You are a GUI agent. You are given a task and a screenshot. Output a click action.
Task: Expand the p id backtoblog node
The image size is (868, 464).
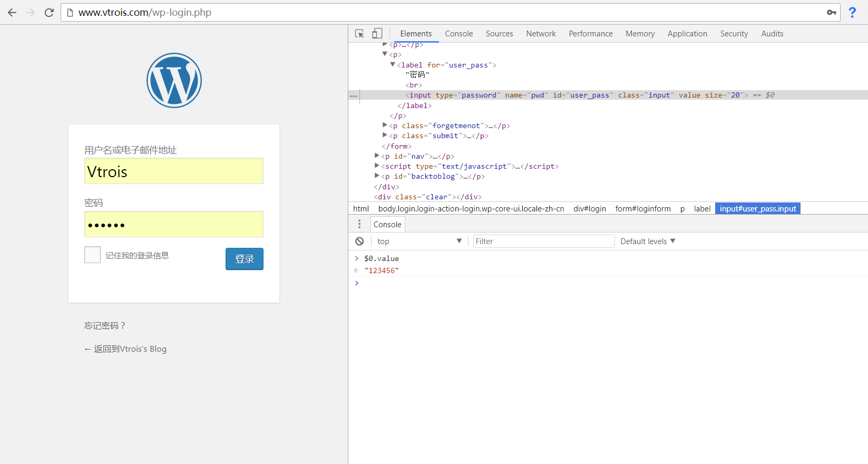coord(377,176)
